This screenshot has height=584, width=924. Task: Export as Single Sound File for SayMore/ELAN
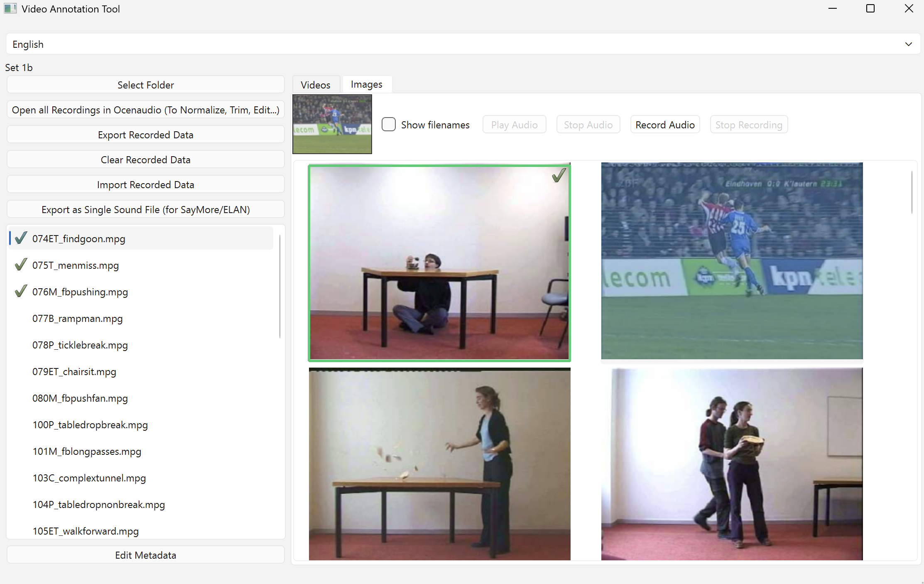pos(145,209)
